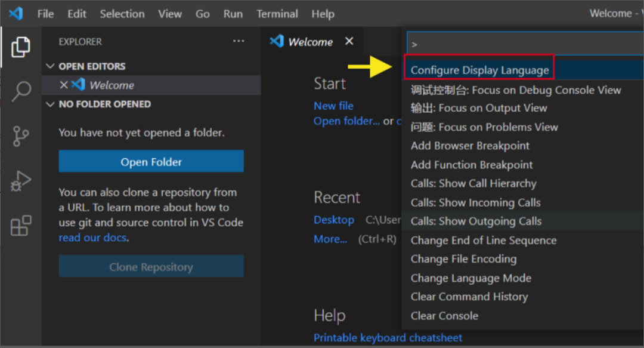The image size is (644, 348).
Task: Select Configure Display Language command
Action: [x=522, y=70]
